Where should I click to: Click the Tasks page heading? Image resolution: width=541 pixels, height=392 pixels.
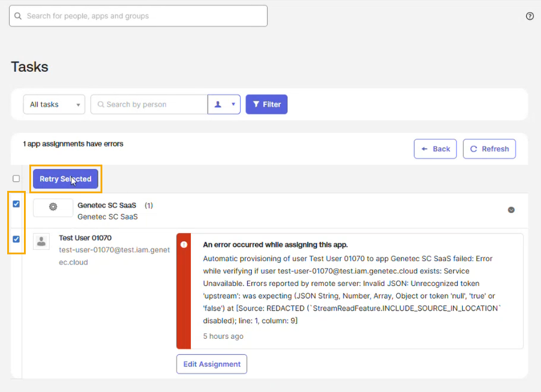(30, 67)
